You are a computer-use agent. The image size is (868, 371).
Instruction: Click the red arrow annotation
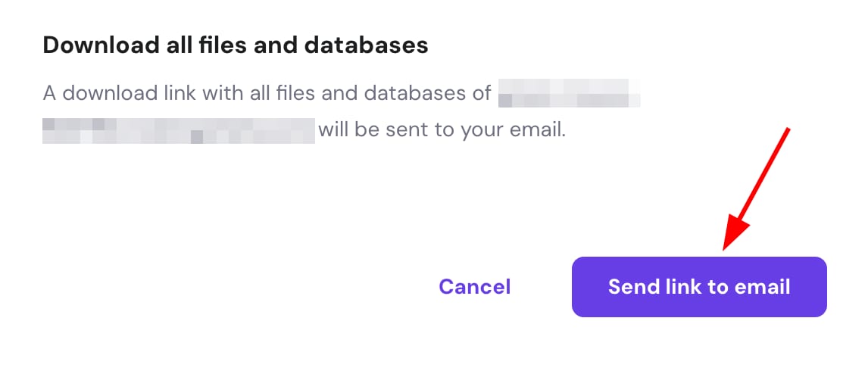[757, 189]
